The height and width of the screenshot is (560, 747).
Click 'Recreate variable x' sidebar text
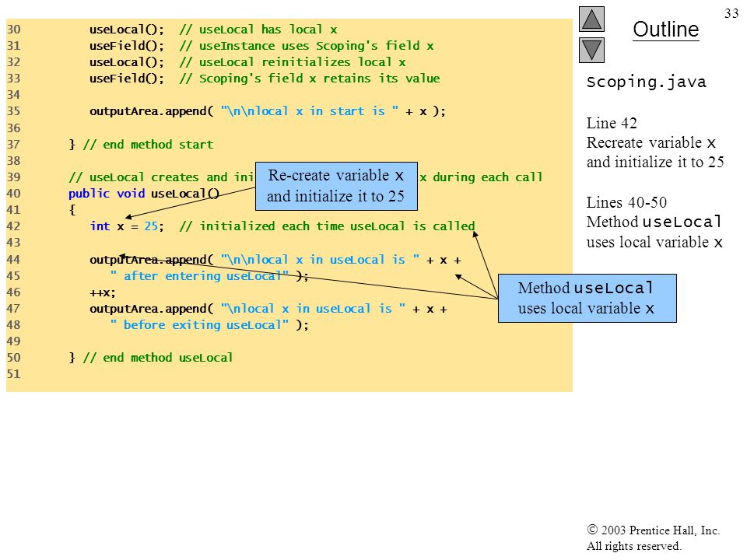pyautogui.click(x=651, y=142)
